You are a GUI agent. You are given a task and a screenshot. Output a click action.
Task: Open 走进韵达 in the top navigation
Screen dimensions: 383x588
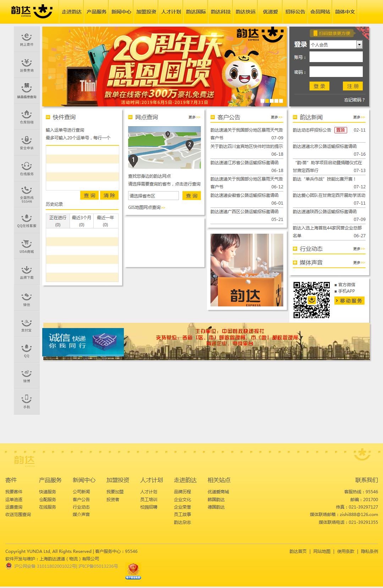72,12
